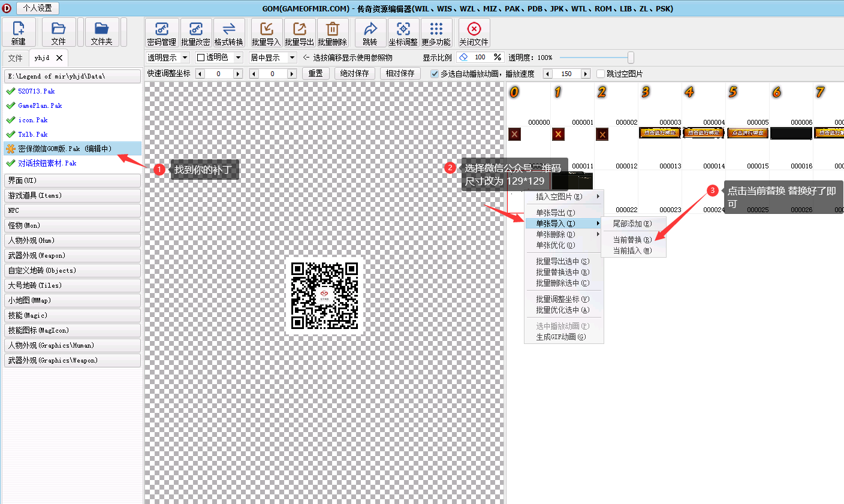The image size is (844, 504).
Task: Click the 新建 (New) toolbar icon
Action: [19, 32]
